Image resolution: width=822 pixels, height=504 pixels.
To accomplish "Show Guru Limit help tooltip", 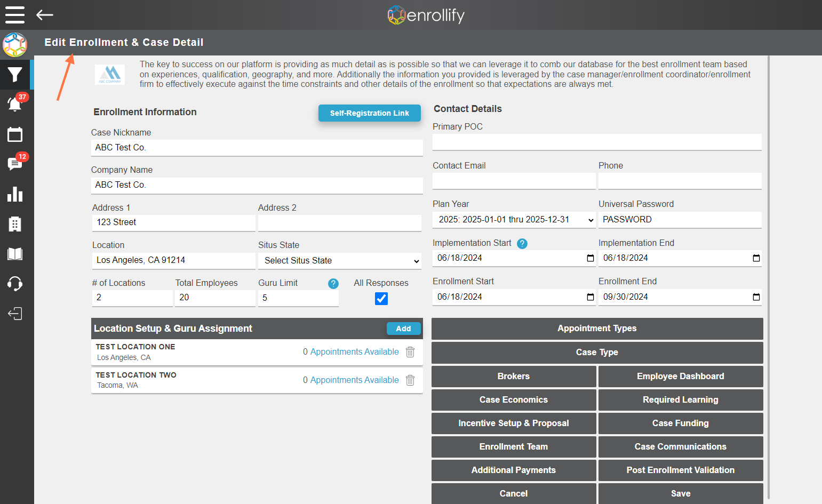I will click(333, 284).
